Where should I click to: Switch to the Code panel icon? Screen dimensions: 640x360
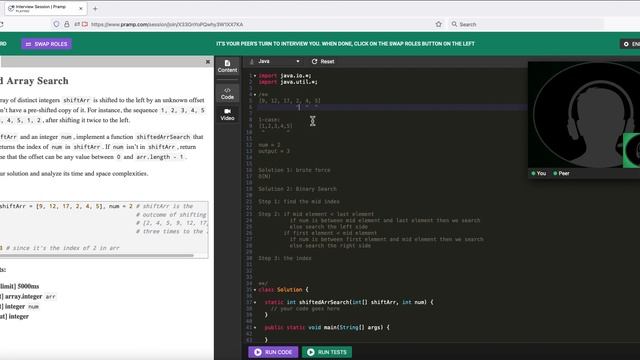click(x=227, y=93)
